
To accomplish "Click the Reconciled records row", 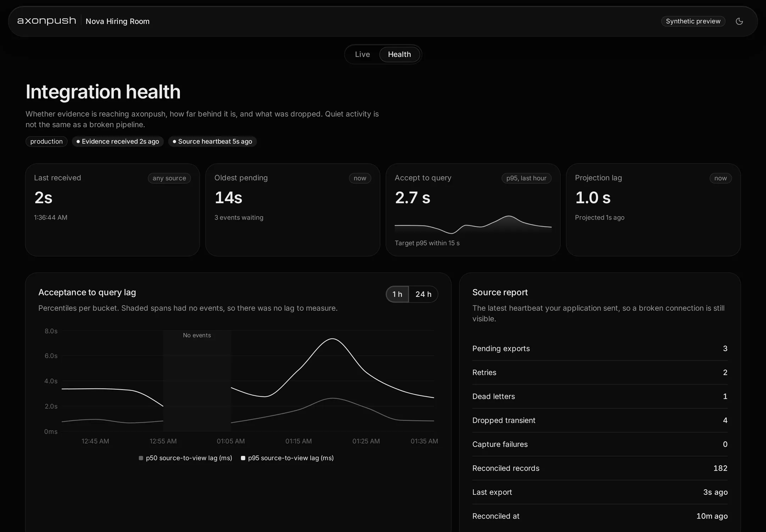I will point(600,468).
